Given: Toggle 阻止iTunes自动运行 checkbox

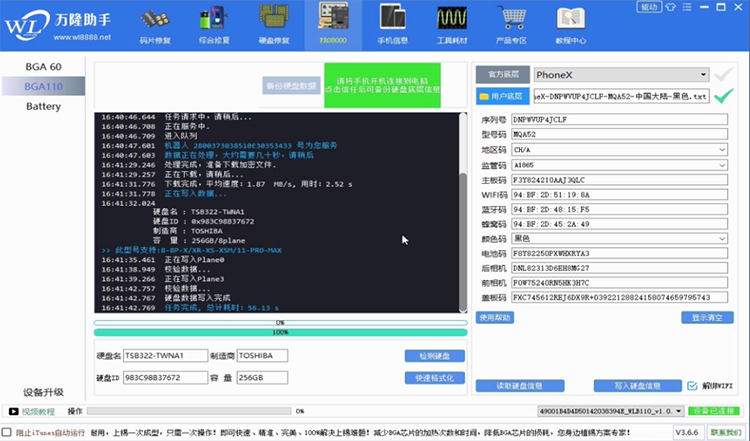Looking at the screenshot, I should [x=7, y=432].
